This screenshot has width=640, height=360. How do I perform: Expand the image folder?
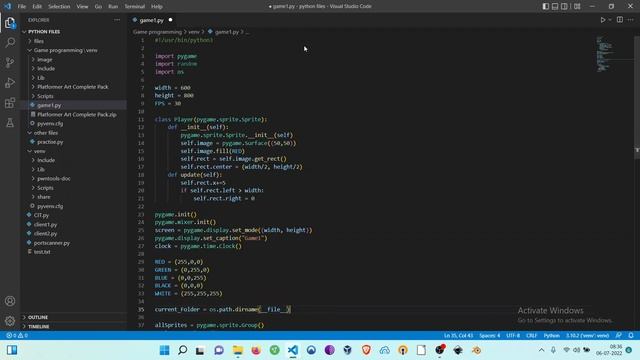44,60
